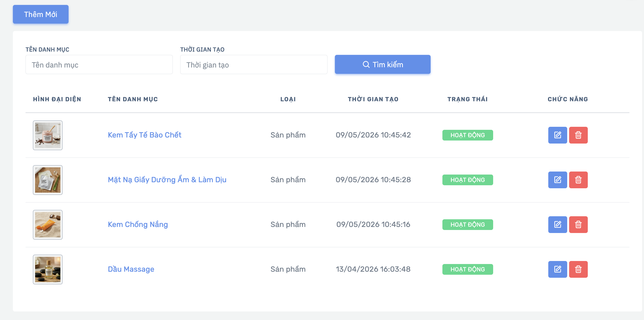The height and width of the screenshot is (320, 644).
Task: Open the Kem Chống Nắng link
Action: 138,224
